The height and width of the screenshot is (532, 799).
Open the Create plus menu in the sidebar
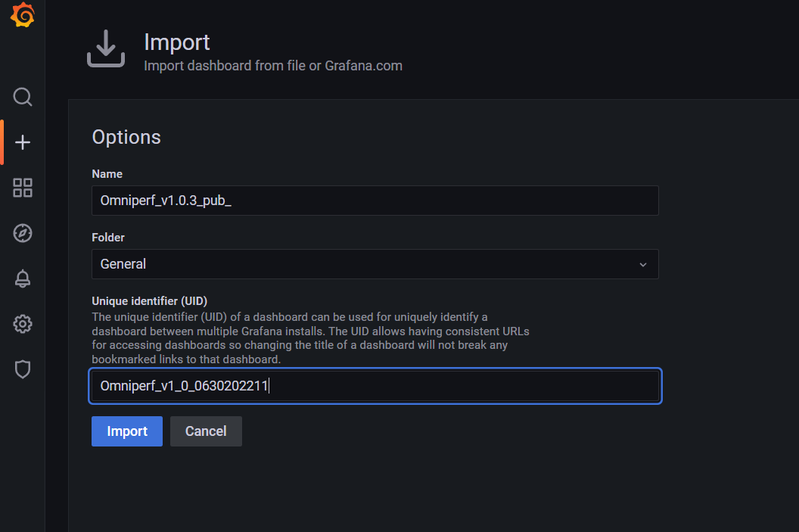23,142
